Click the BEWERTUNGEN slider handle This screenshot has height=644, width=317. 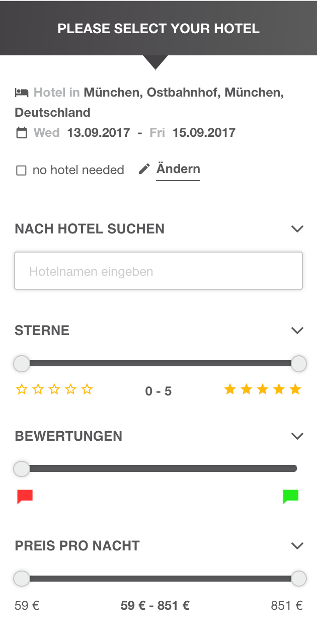(22, 468)
